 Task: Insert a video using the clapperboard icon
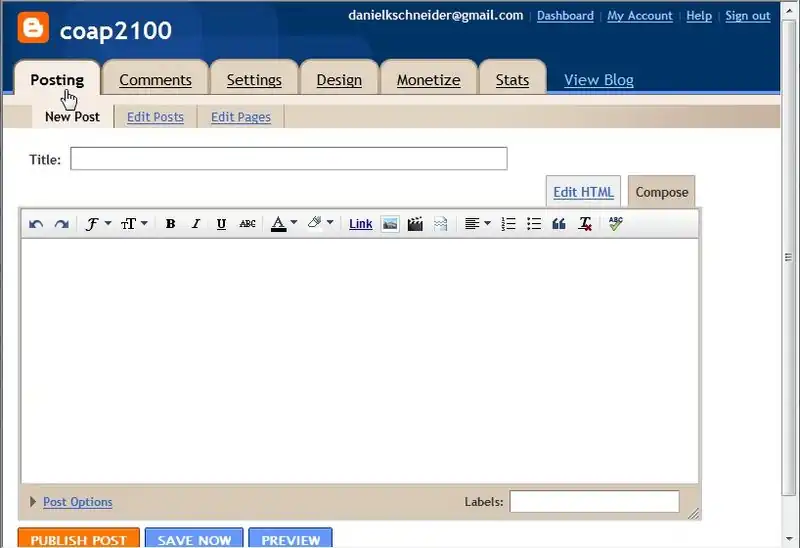click(415, 224)
